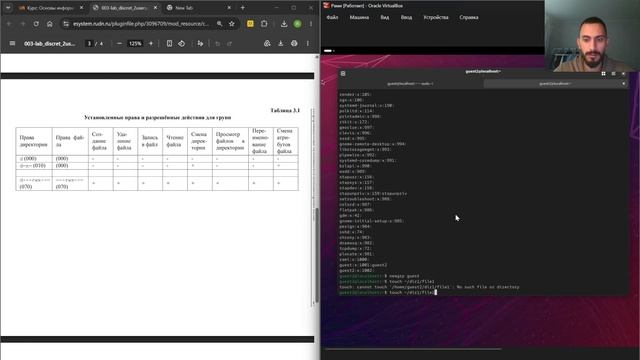The width and height of the screenshot is (640, 360).
Task: Open the zoom magnifier in address bar
Action: coord(220,24)
